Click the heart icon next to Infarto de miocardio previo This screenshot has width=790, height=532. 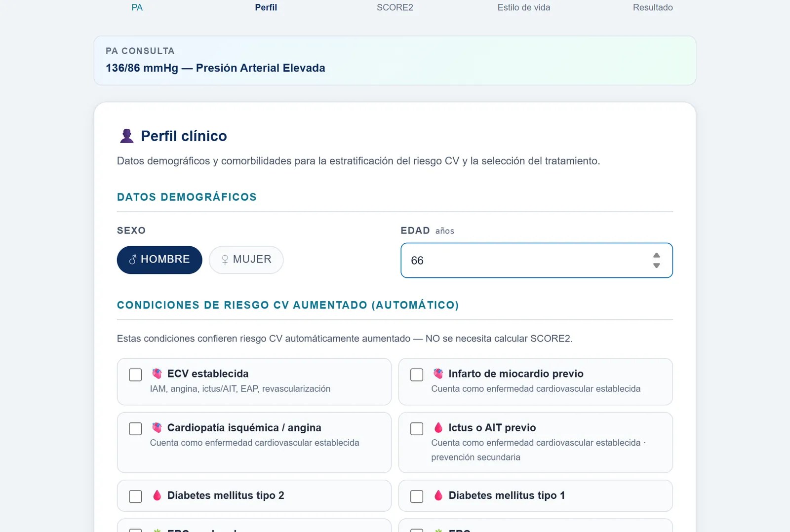point(438,374)
